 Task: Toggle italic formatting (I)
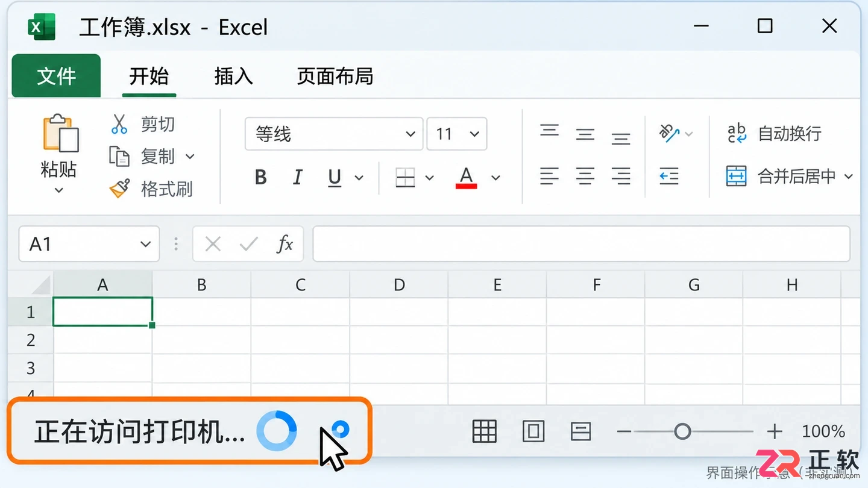[x=297, y=177]
